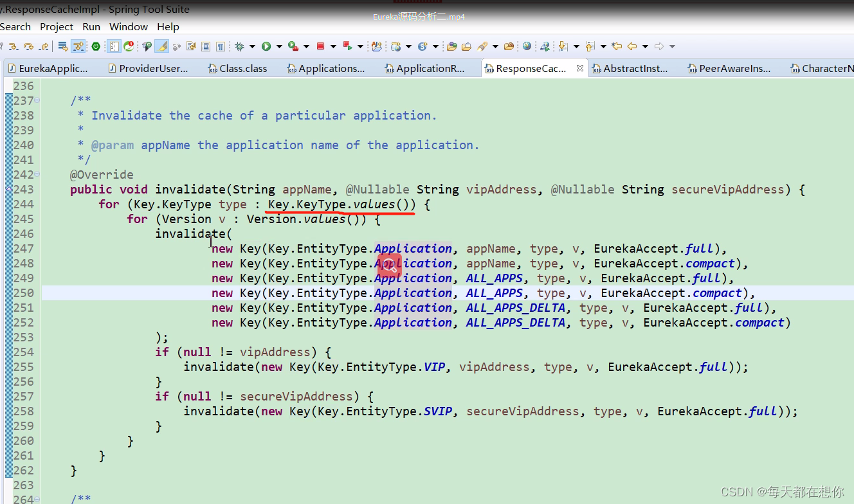The height and width of the screenshot is (504, 854).
Task: Toggle Show Whitespace Characters pilcrow icon
Action: pos(220,46)
